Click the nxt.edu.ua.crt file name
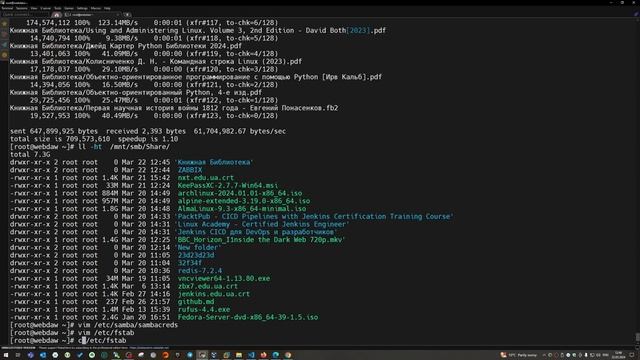 coord(206,178)
